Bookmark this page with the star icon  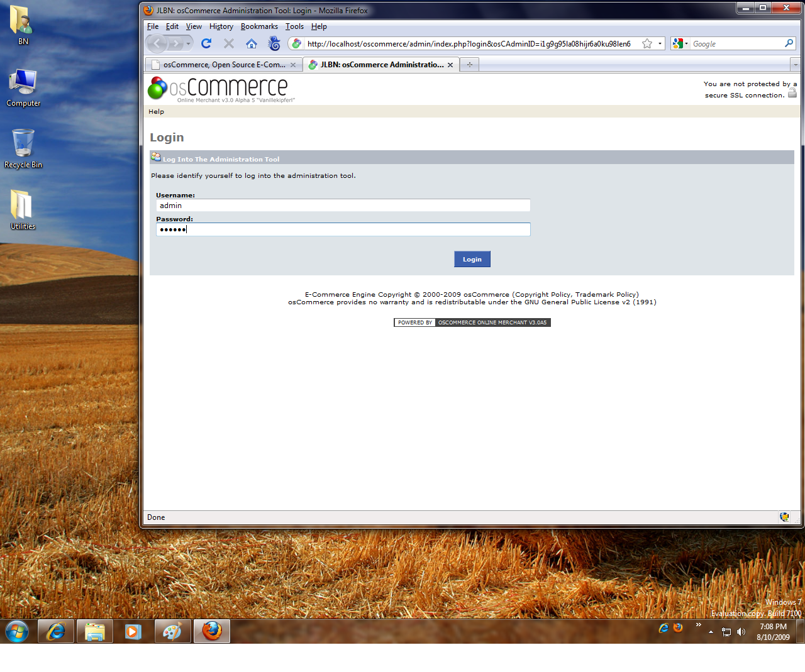[647, 43]
